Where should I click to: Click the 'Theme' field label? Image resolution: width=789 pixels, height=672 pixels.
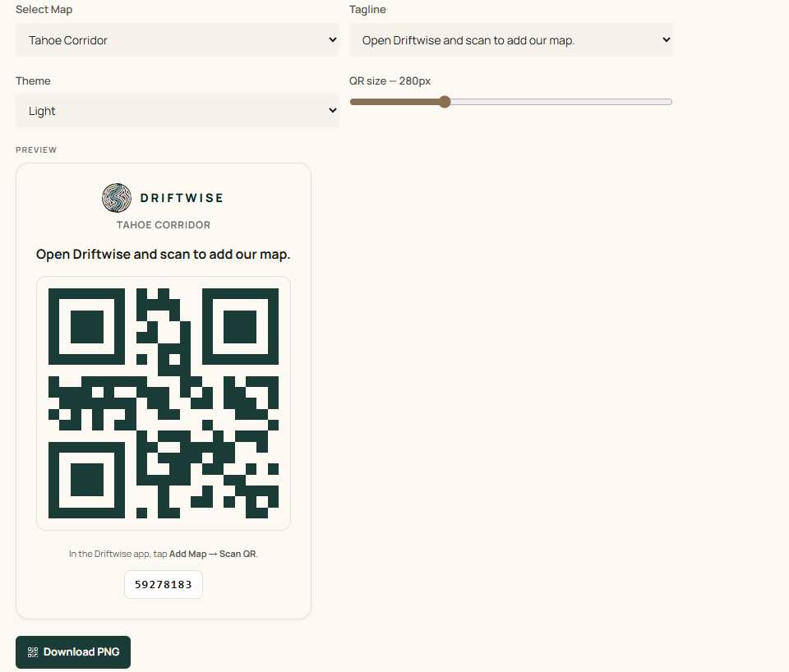click(33, 81)
